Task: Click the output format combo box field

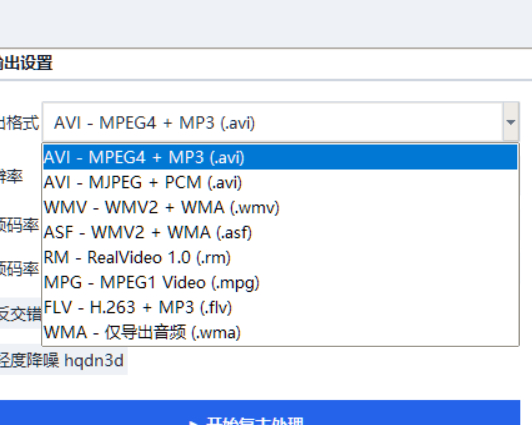Action: pyautogui.click(x=280, y=122)
